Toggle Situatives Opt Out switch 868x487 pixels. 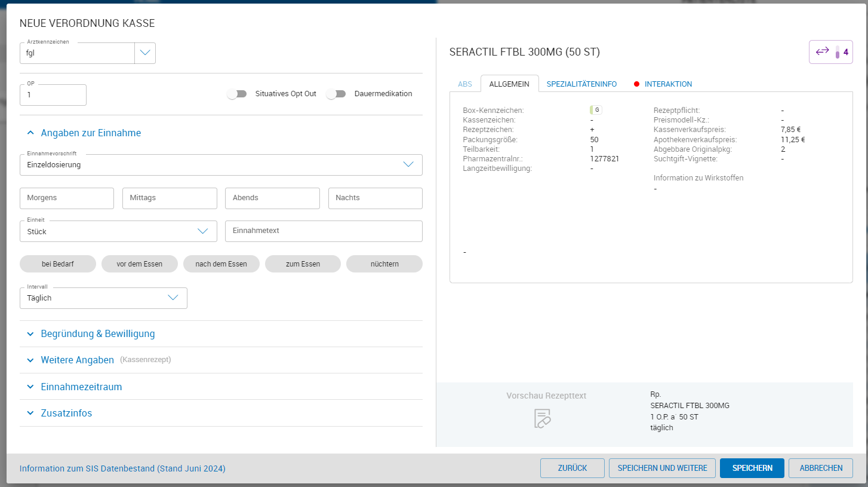(237, 94)
